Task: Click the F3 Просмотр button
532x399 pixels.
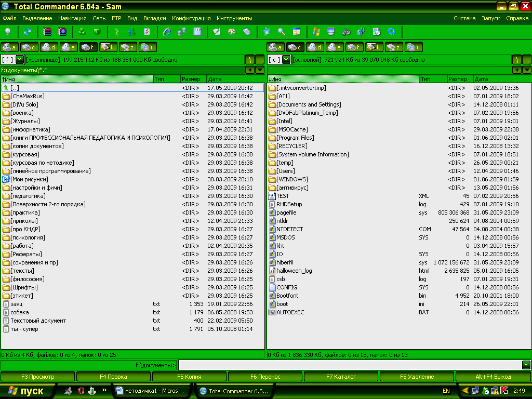Action: [x=37, y=377]
